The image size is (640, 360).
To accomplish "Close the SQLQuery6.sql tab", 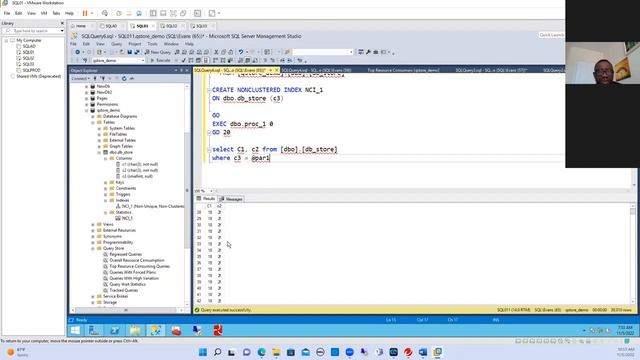I will (276, 70).
